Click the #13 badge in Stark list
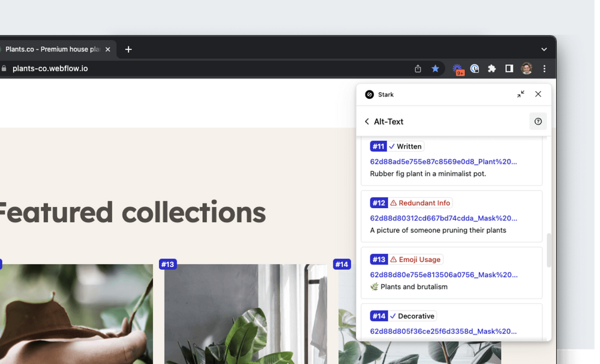 [x=379, y=260]
